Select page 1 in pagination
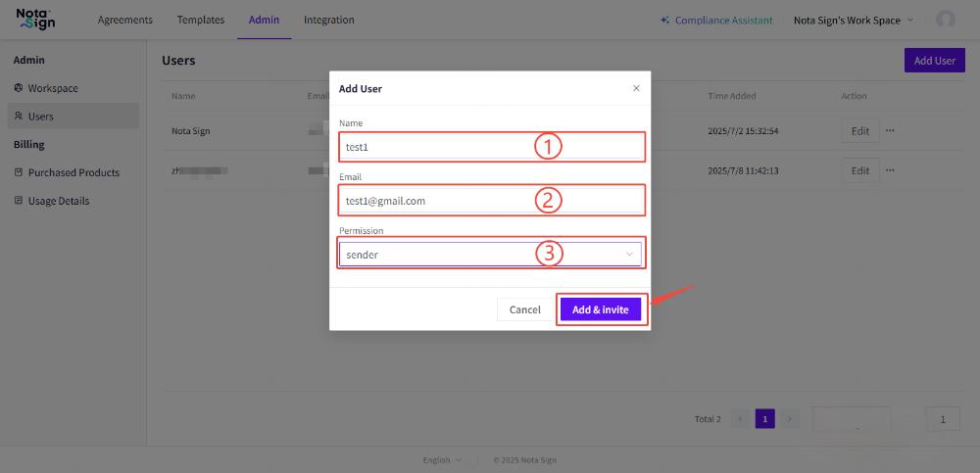This screenshot has width=980, height=473. pos(764,419)
